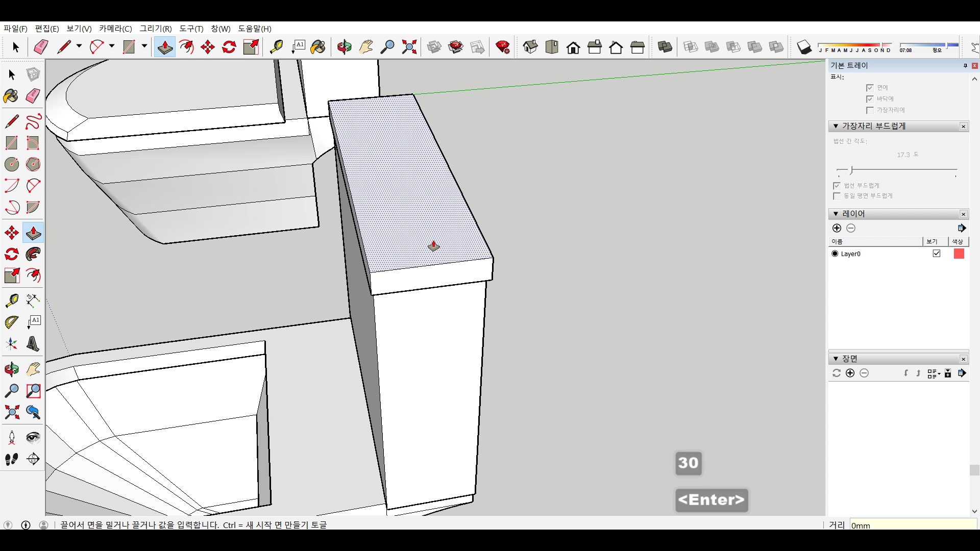980x551 pixels.
Task: Click the 거리 measurement input field
Action: point(913,525)
